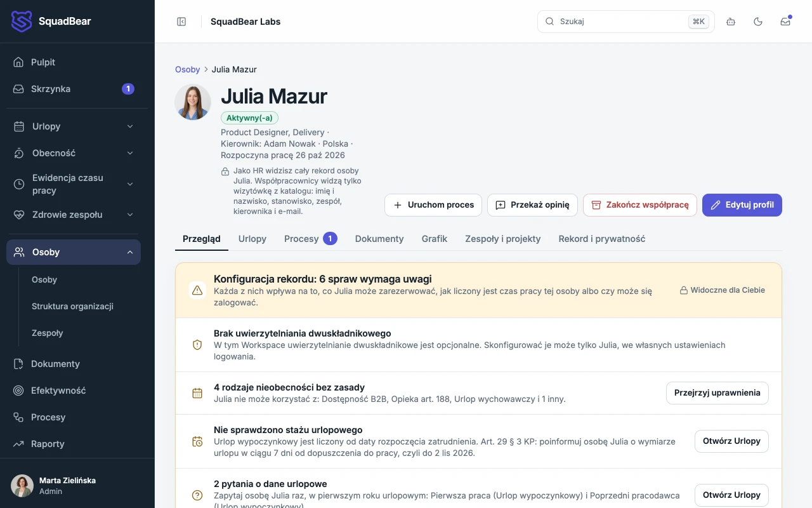Click the plus icon in Uruchom proces

coord(398,205)
